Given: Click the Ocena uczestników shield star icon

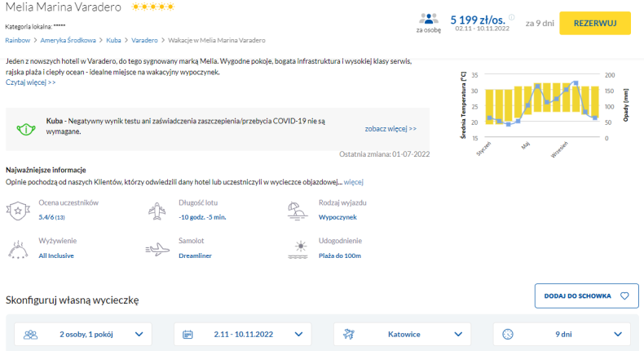Looking at the screenshot, I should [18, 211].
